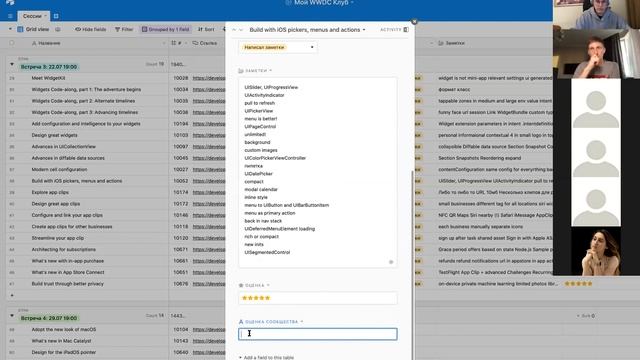Add a new table with plus icon
The image size is (640, 360).
[56, 16]
